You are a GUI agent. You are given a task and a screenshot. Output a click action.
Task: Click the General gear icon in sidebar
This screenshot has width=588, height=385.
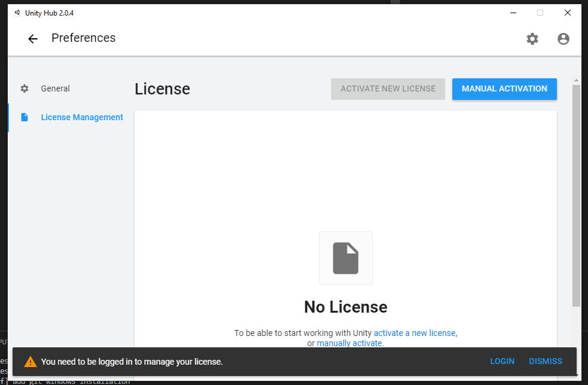24,88
